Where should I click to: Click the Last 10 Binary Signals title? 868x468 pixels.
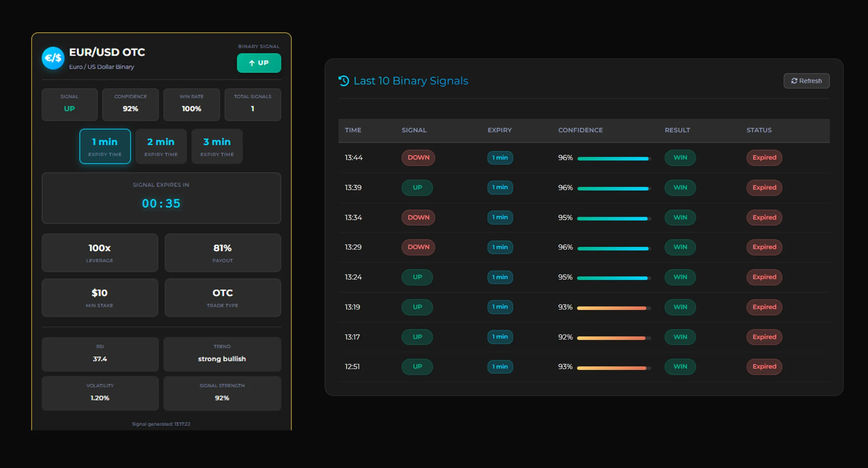[x=411, y=81]
